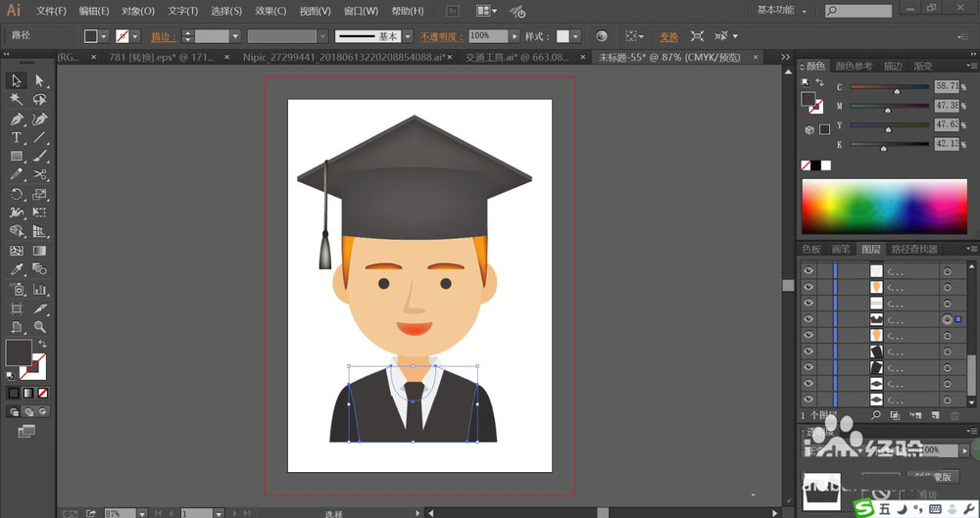Hide the bottom layer in Layers panel

[x=808, y=400]
